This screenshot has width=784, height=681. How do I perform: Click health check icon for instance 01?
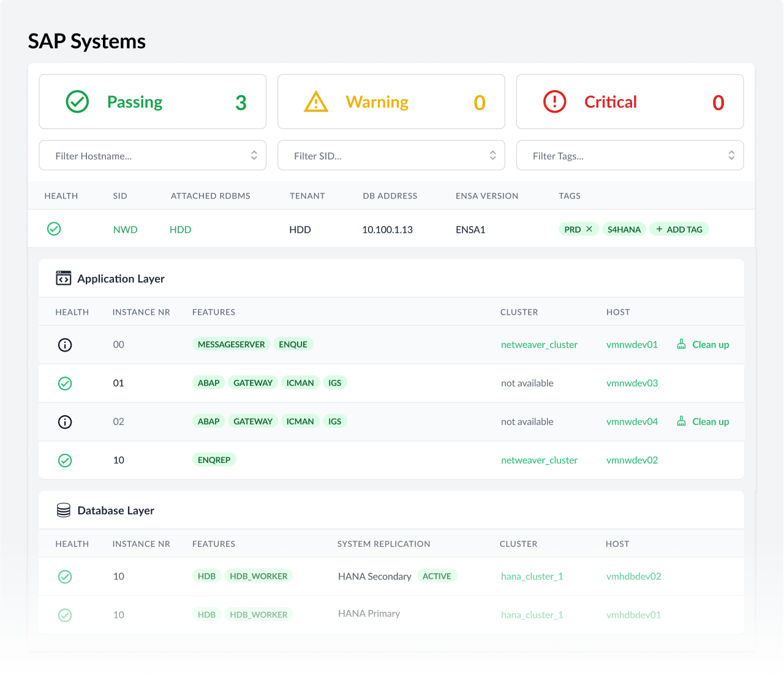[x=65, y=383]
